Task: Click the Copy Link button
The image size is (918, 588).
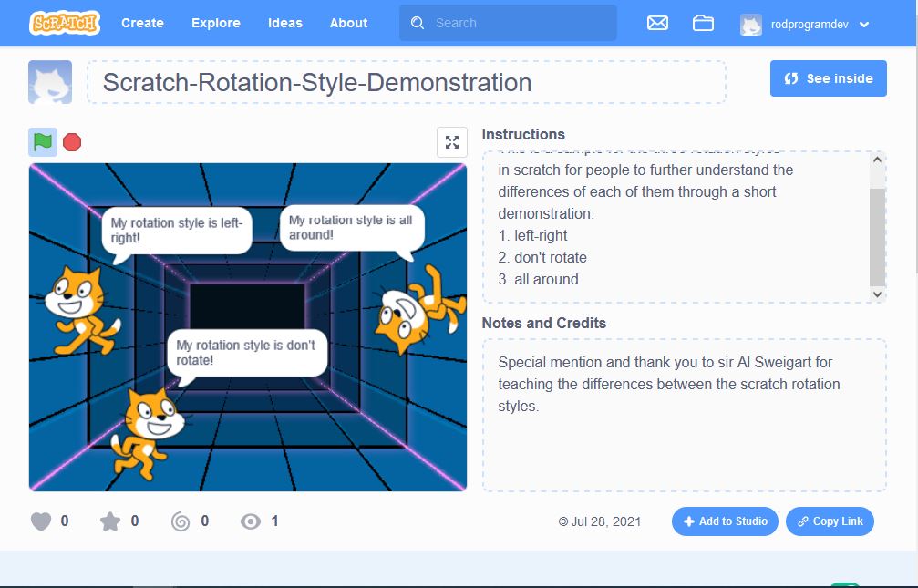Action: (830, 521)
